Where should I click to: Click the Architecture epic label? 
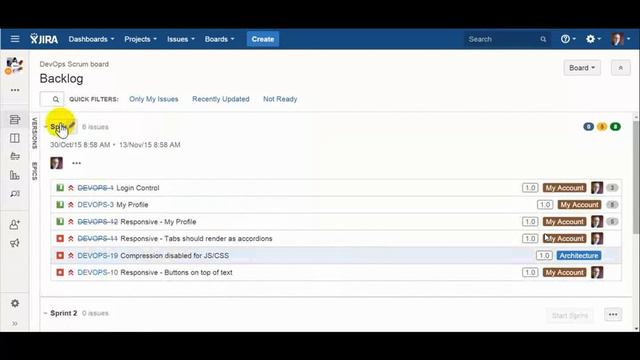pos(579,256)
